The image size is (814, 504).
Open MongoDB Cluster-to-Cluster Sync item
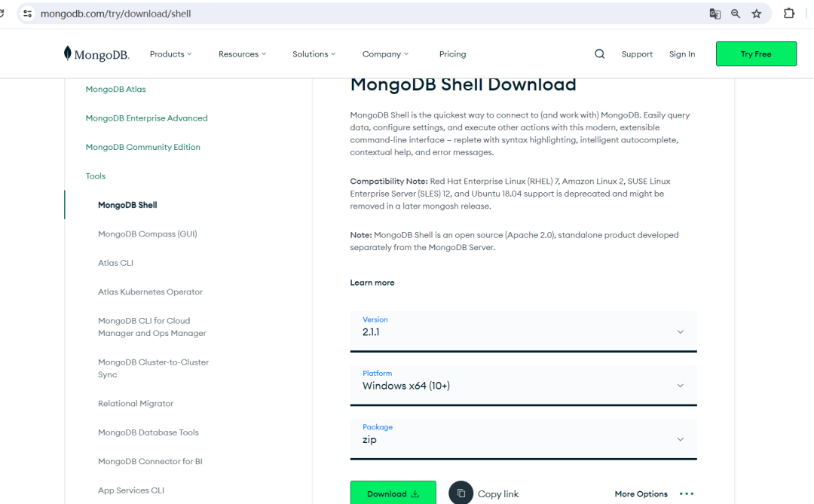153,368
